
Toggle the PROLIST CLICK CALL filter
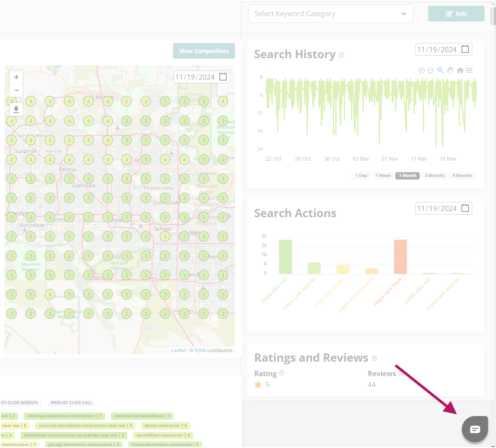coord(71,403)
